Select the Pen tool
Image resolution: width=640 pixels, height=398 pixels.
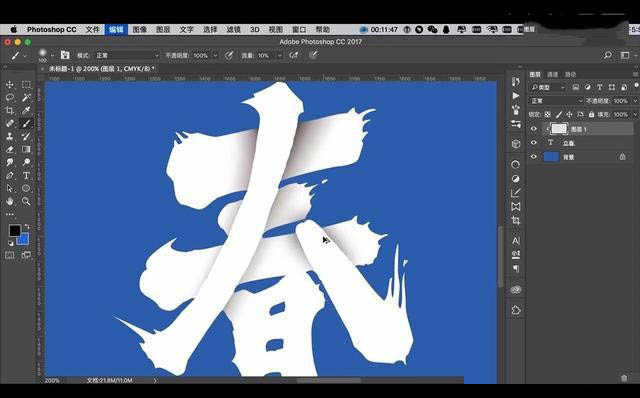point(10,176)
